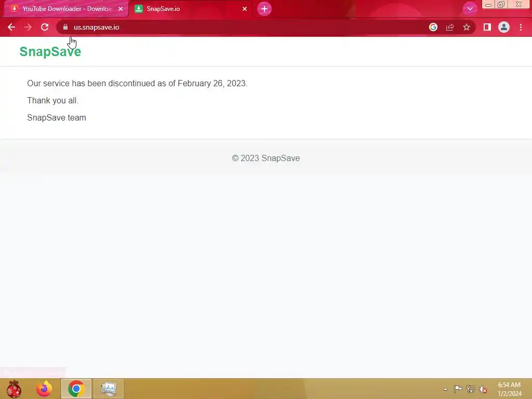
Task: Click the Chrome taskbar icon
Action: [x=76, y=389]
